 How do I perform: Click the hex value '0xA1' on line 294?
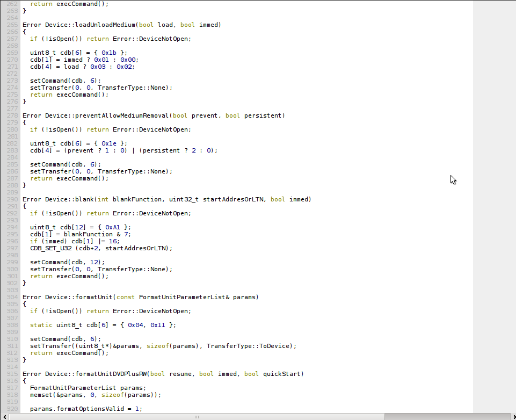(113, 227)
